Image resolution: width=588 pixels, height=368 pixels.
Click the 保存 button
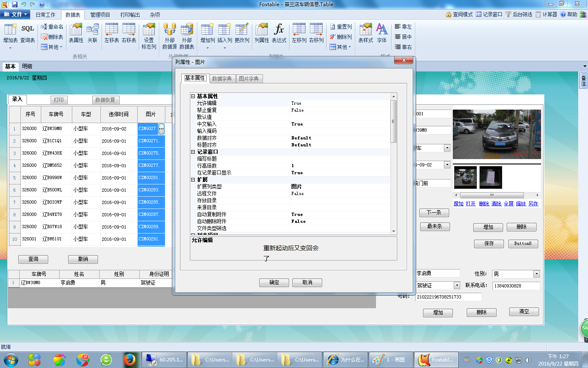(x=489, y=244)
